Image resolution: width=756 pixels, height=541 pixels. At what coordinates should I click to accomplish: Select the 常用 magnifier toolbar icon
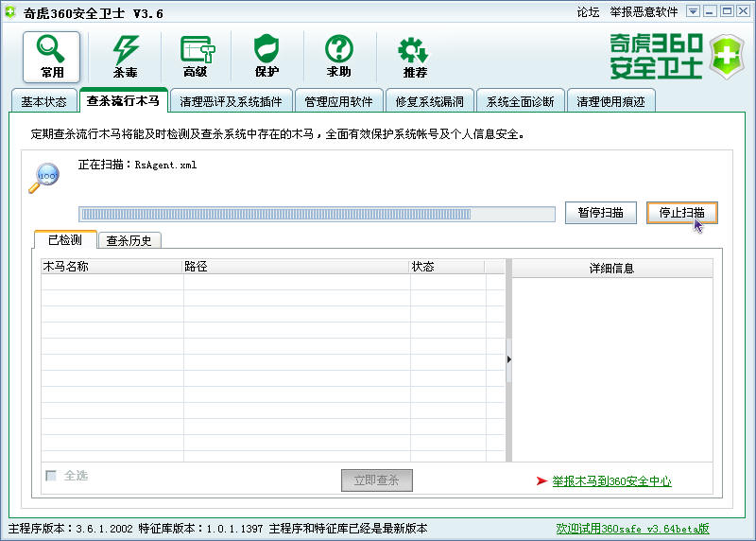[51, 57]
